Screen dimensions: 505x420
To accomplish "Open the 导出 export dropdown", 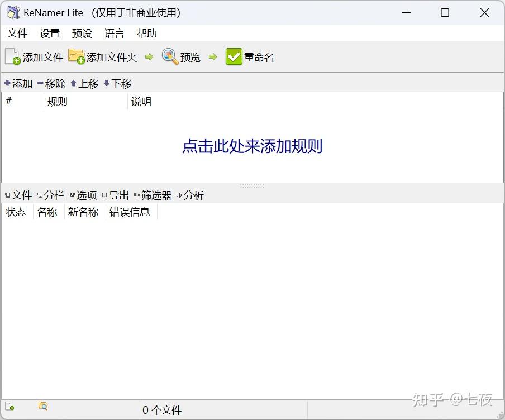I will coord(115,195).
